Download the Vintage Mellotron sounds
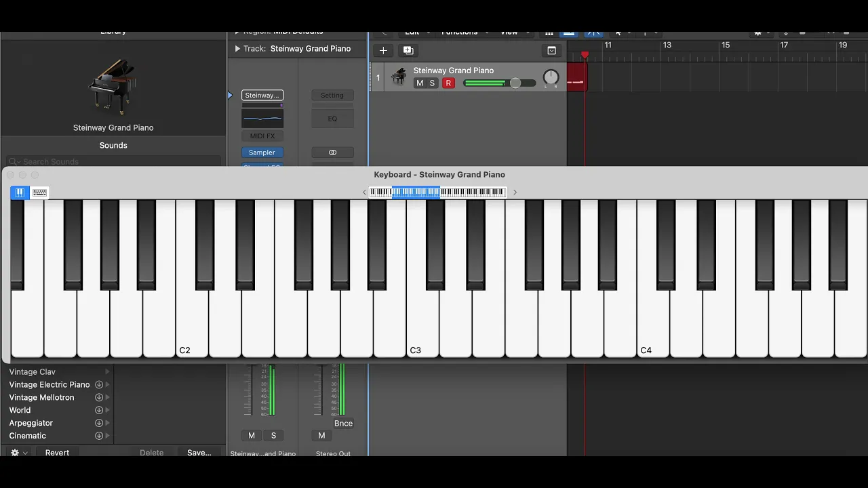The width and height of the screenshot is (868, 488). pyautogui.click(x=99, y=397)
